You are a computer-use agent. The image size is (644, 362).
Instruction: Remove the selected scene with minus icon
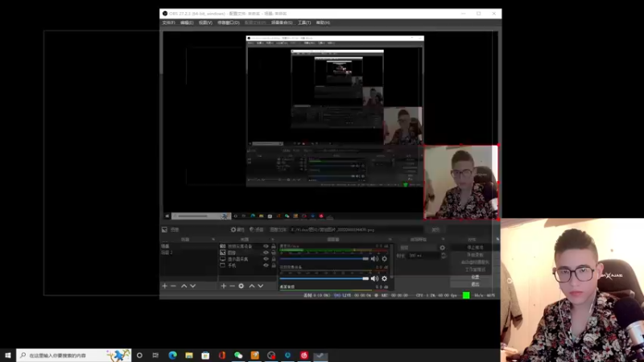[173, 286]
